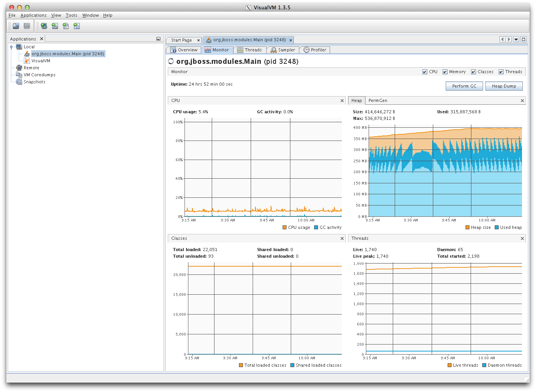Open the Help menu
The image size is (536, 392).
tap(108, 16)
